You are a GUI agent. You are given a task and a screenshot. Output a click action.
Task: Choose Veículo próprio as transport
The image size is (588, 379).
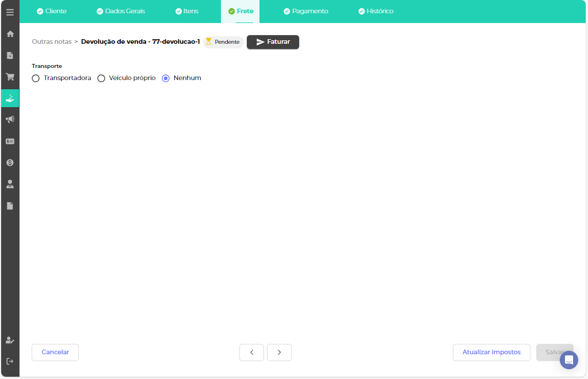101,78
